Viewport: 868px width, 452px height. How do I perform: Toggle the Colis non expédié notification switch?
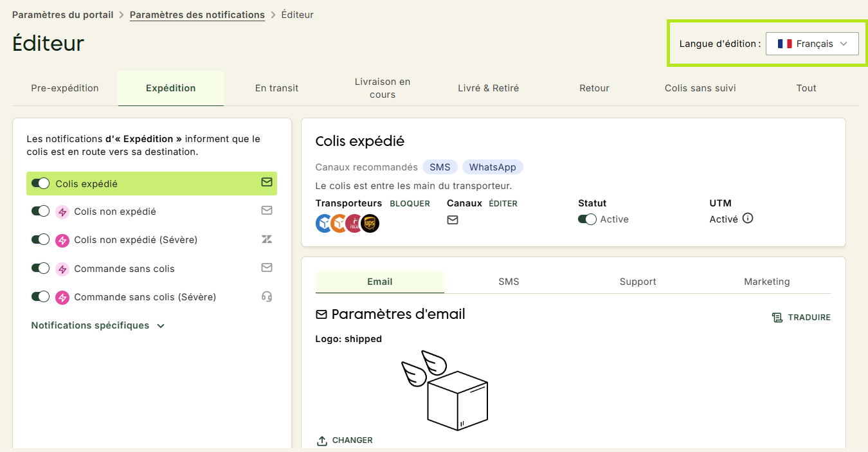coord(41,211)
